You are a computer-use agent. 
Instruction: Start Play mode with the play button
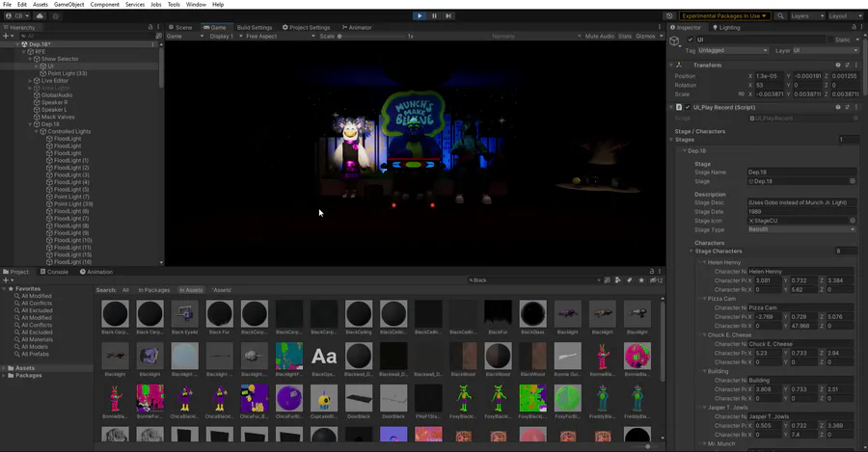(420, 16)
